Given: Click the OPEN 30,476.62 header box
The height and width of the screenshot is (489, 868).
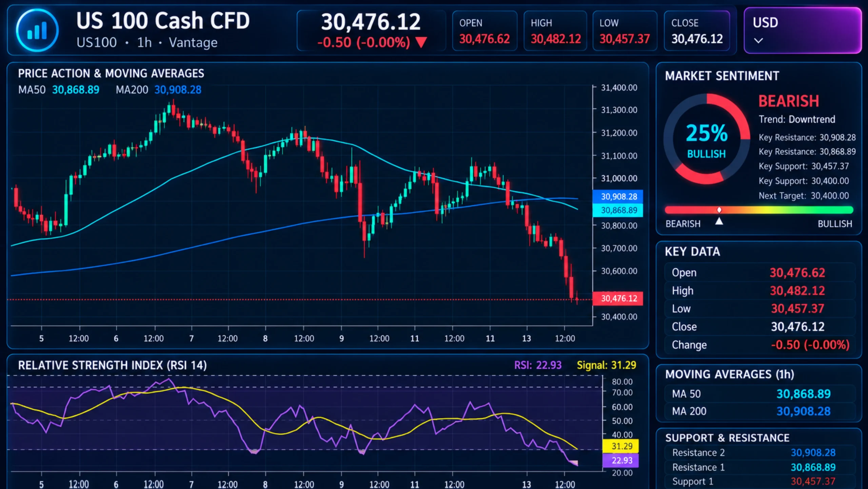Looking at the screenshot, I should tap(485, 31).
